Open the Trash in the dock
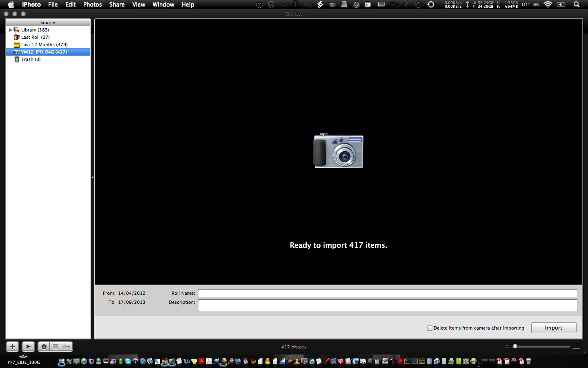This screenshot has width=588, height=368. [528, 361]
